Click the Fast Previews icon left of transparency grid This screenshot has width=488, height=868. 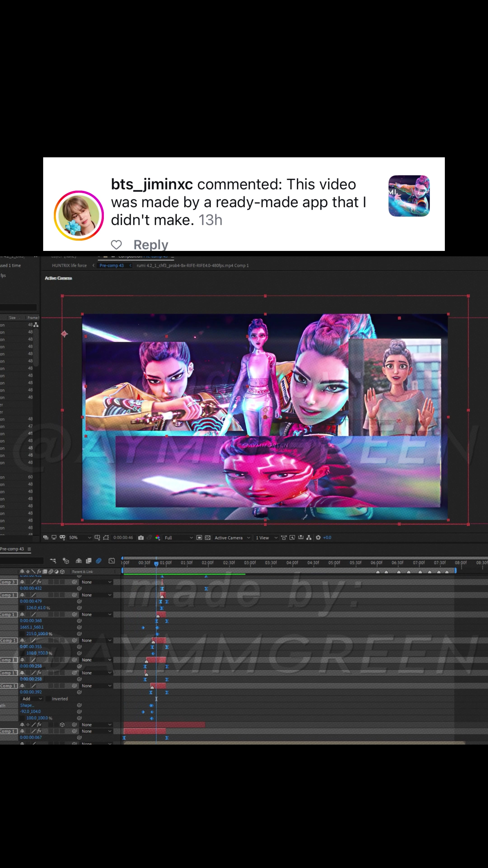pos(199,538)
